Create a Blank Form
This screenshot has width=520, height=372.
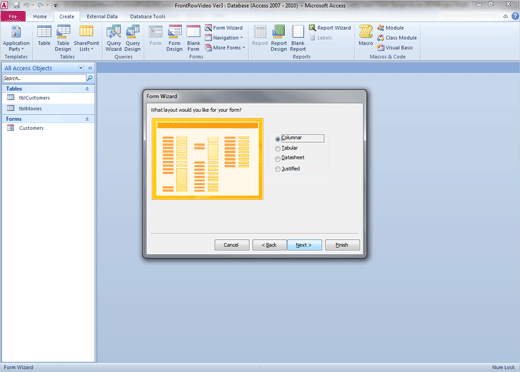(193, 38)
